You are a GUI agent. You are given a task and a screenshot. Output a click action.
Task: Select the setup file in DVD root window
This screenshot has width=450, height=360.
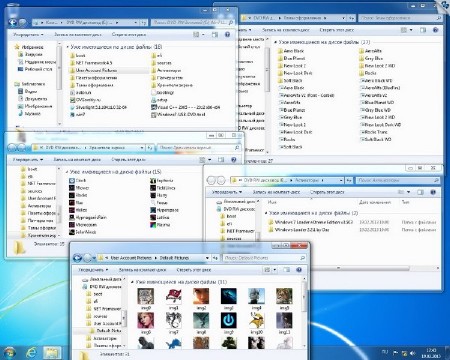point(159,100)
